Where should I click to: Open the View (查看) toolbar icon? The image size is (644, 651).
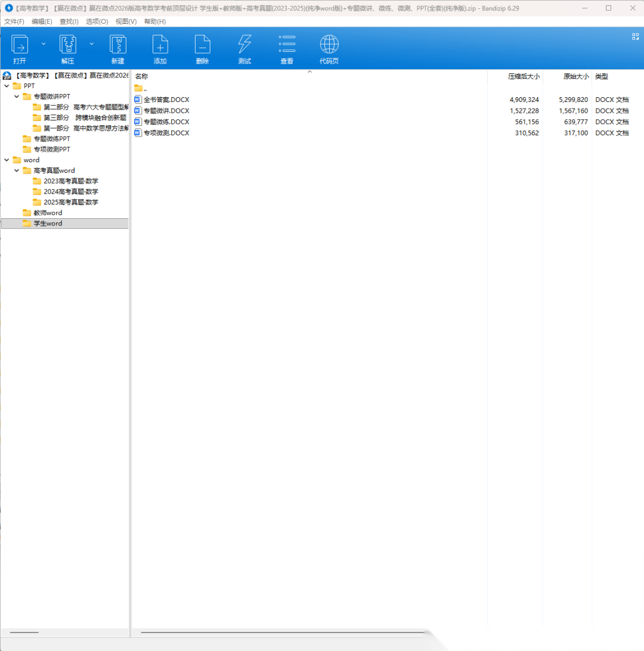[x=287, y=45]
